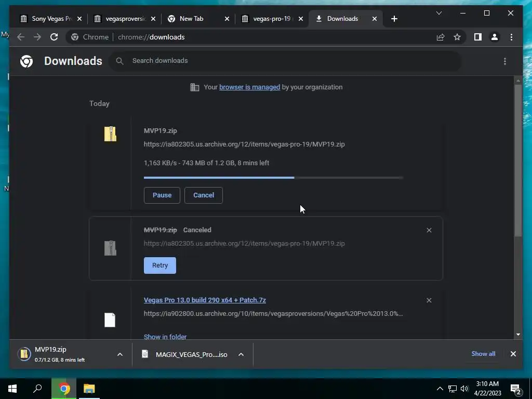Open the notification center icon
The width and height of the screenshot is (532, 399).
[x=516, y=389]
